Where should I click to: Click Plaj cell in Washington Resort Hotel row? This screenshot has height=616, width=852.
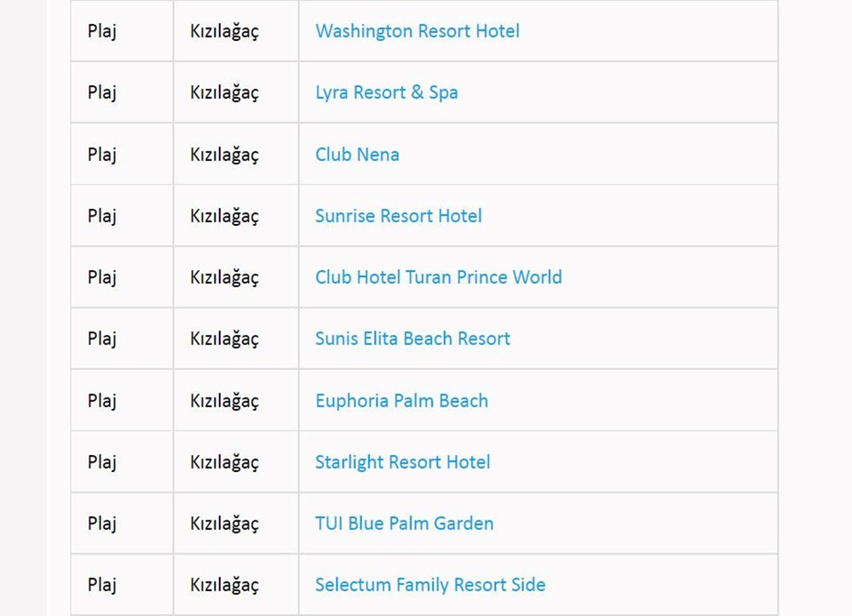tap(101, 32)
